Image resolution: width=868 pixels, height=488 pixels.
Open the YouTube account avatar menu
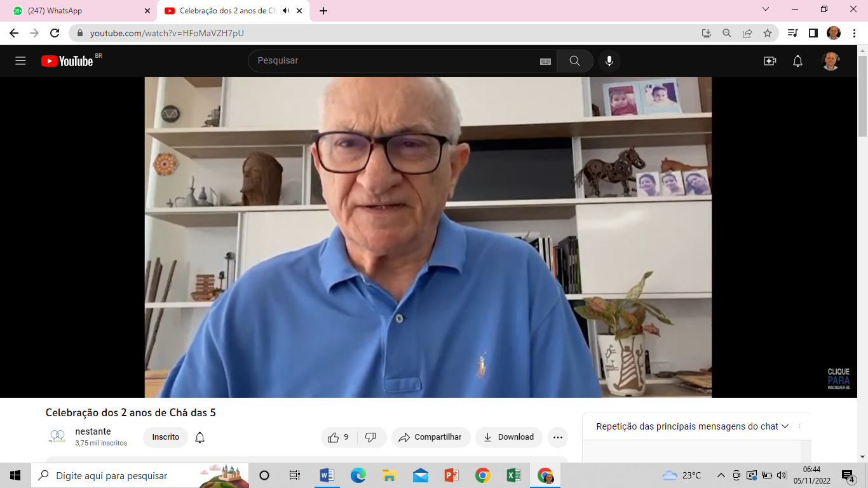click(x=831, y=61)
